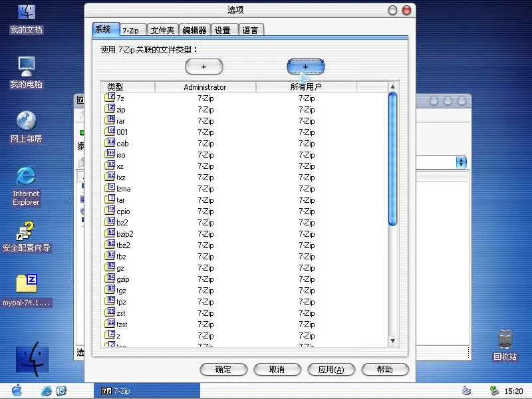Open 我的电脑 desktop icon
This screenshot has height=399, width=532.
click(26, 72)
